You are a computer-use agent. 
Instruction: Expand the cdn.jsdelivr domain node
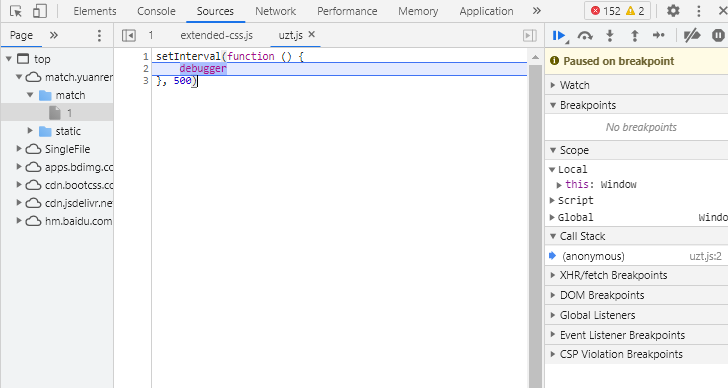19,203
